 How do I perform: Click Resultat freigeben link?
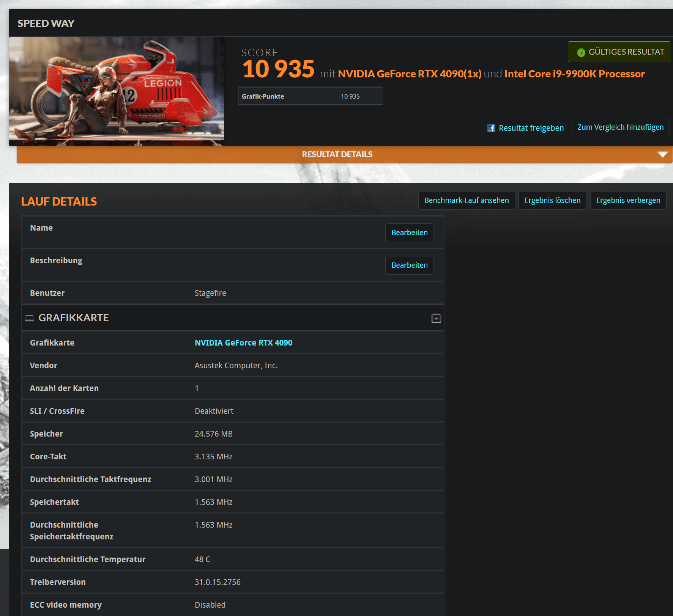531,128
